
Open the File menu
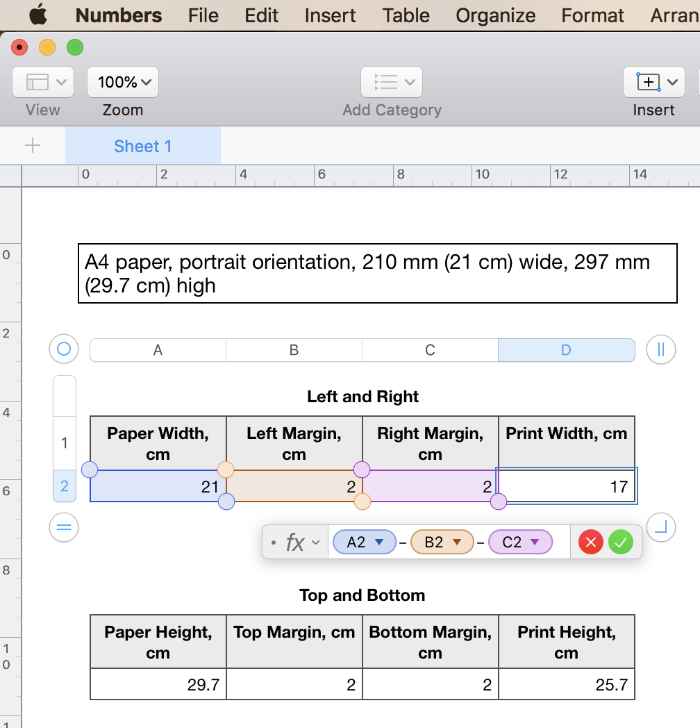coord(203,15)
